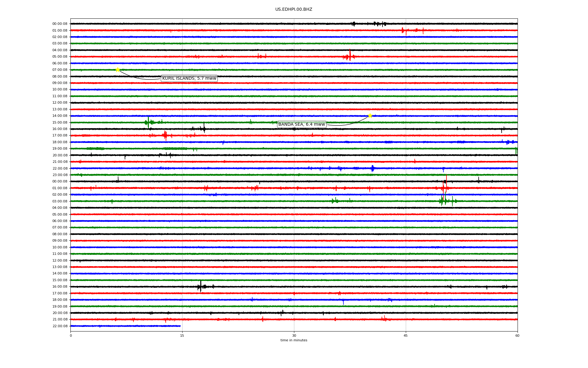Image resolution: width=588 pixels, height=368 pixels.
Task: Click the 'time in minutes' axis label
Action: (293, 340)
